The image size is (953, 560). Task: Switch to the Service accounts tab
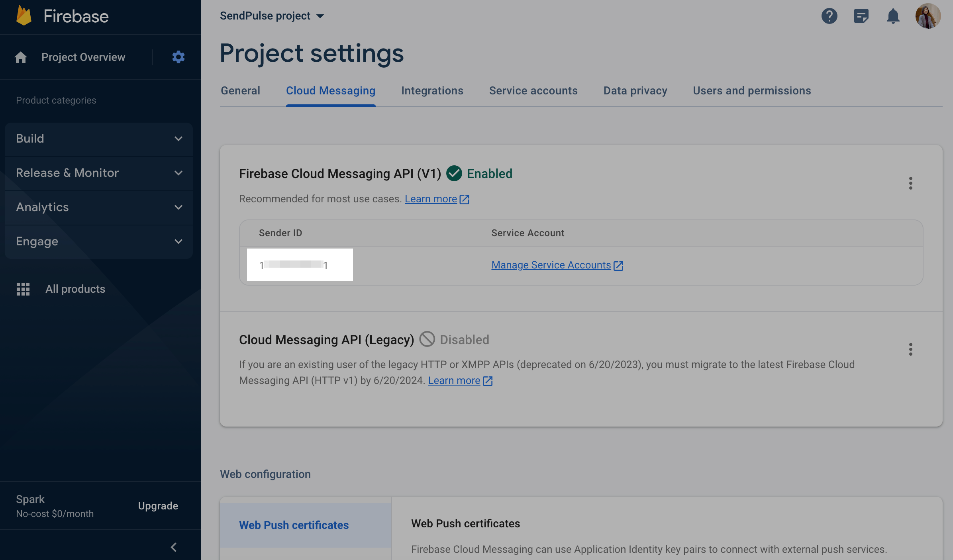tap(533, 91)
